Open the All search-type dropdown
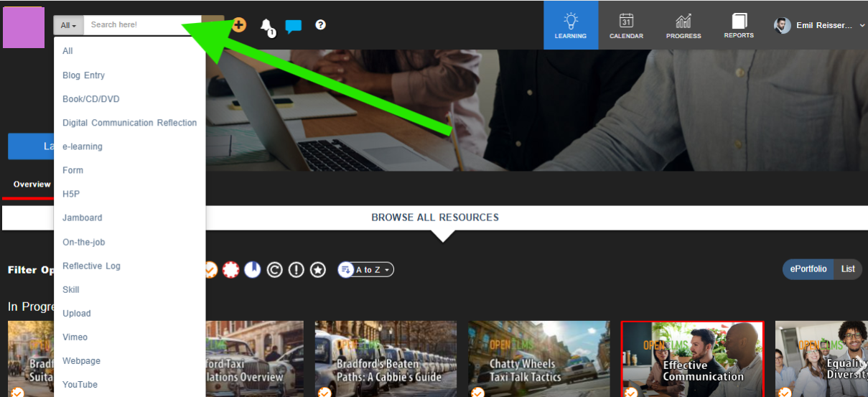The height and width of the screenshot is (397, 868). click(68, 25)
